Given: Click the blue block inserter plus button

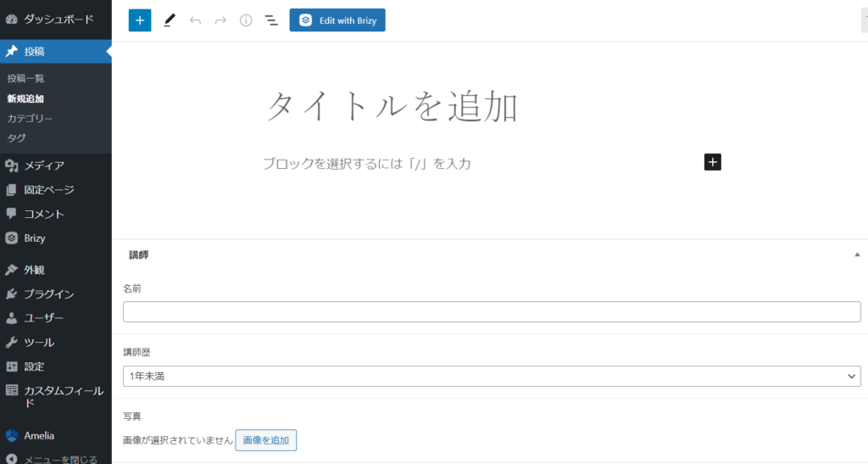Looking at the screenshot, I should coord(140,20).
